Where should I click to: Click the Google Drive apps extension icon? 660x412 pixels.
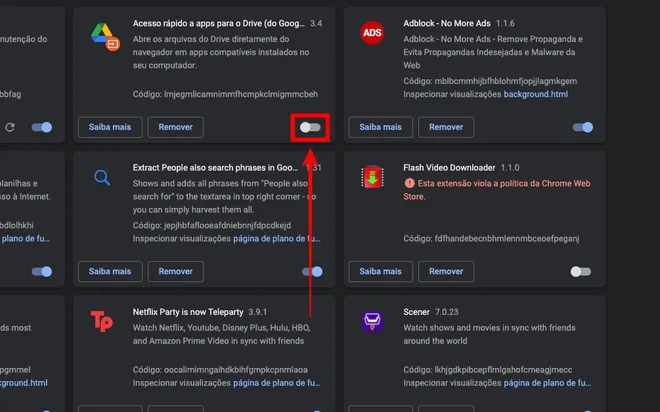[x=105, y=37]
